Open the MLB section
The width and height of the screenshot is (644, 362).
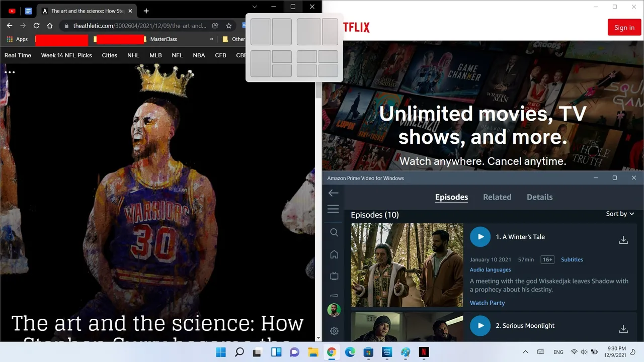pyautogui.click(x=155, y=55)
